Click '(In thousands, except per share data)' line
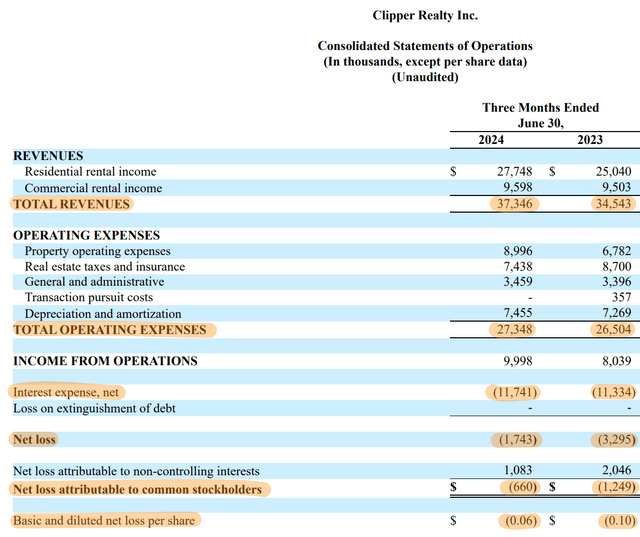This screenshot has height=537, width=640. pyautogui.click(x=425, y=62)
